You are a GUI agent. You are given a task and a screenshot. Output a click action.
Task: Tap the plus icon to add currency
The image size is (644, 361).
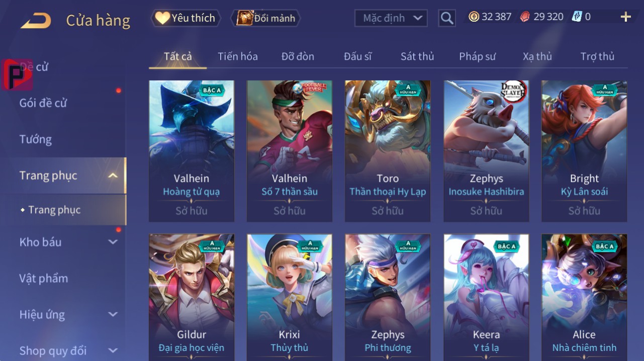tap(625, 17)
